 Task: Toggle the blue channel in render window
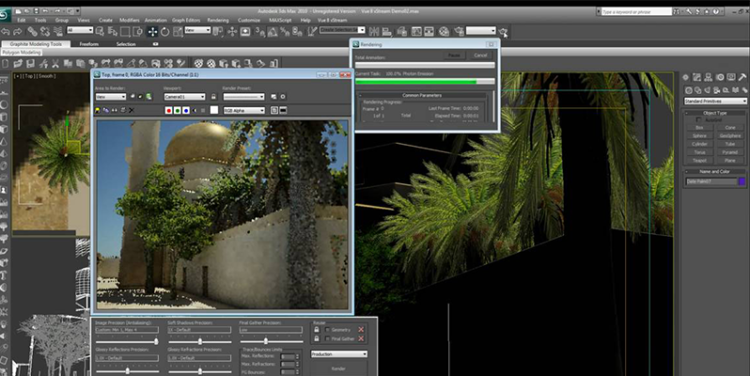click(186, 111)
